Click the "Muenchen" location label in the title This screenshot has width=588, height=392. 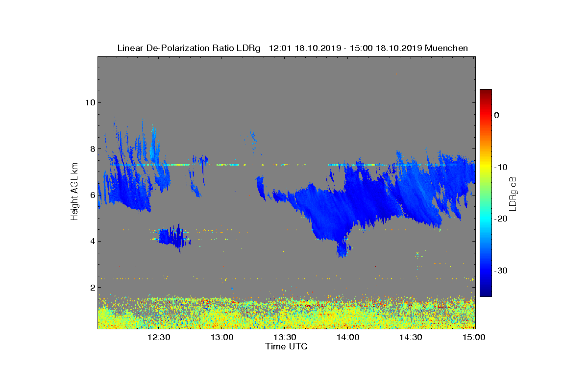tap(446, 48)
